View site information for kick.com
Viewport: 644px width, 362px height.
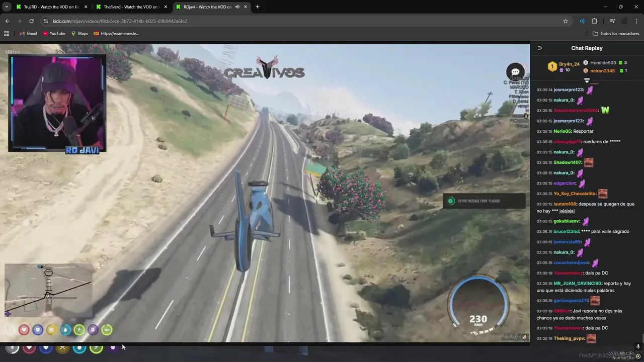point(46,21)
